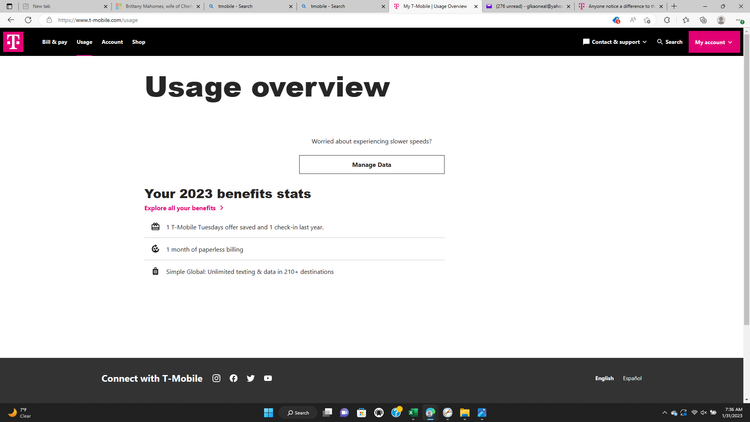
Task: Click the taskbar Search box
Action: tap(298, 412)
